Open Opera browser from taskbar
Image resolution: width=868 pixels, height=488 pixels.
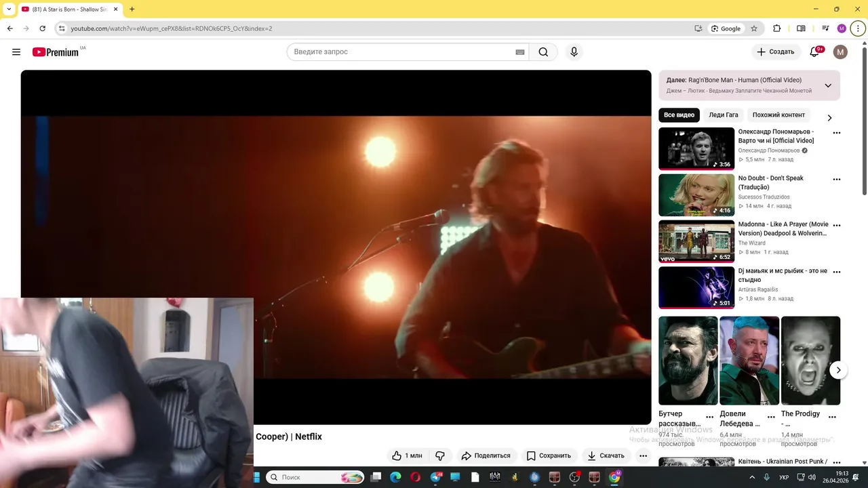pyautogui.click(x=415, y=477)
